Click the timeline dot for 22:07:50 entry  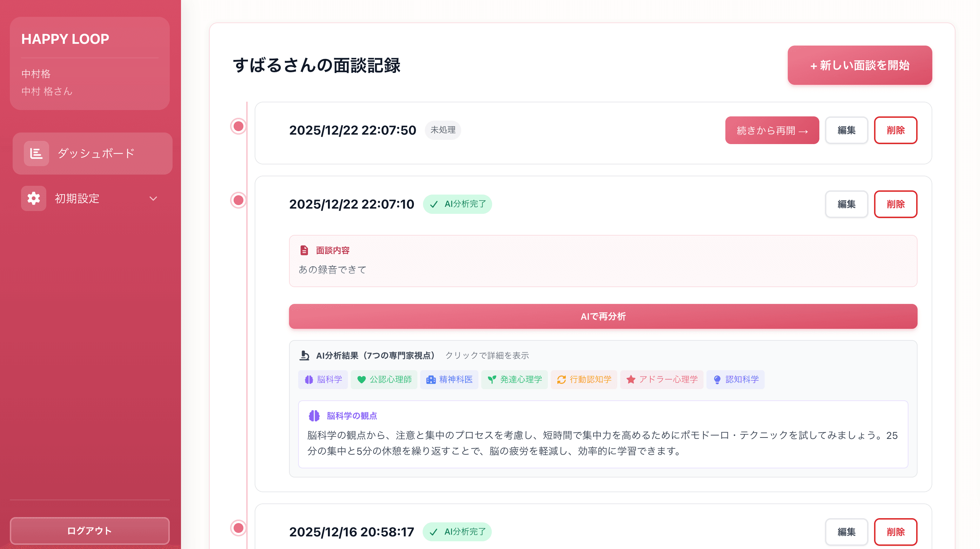(239, 126)
